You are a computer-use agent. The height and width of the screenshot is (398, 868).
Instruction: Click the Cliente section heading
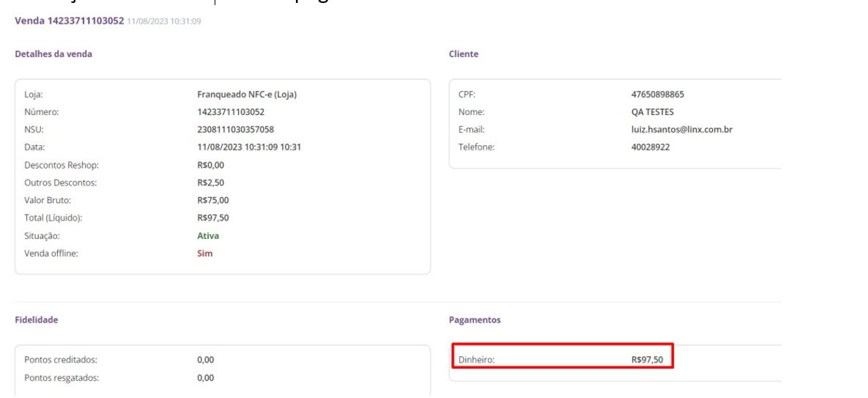464,54
